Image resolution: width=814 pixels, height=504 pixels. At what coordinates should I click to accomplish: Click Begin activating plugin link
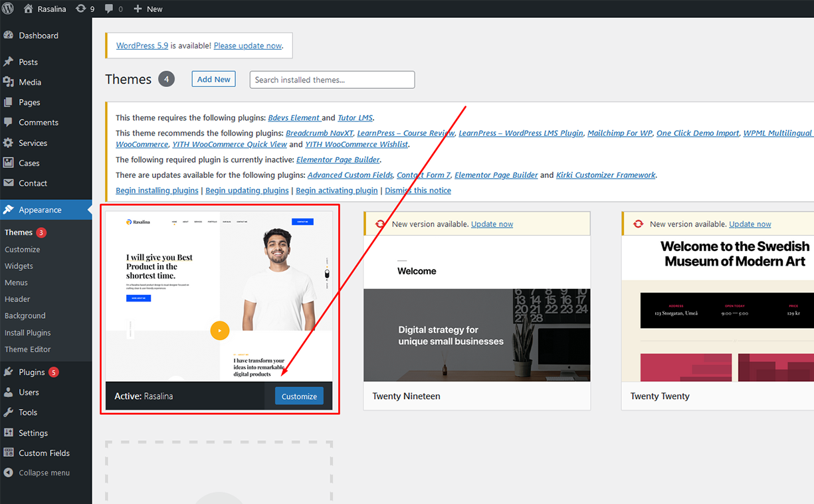[337, 191]
